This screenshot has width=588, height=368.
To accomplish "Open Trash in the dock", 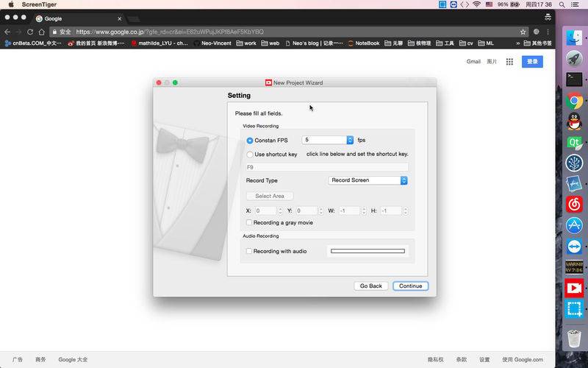I will 574,339.
